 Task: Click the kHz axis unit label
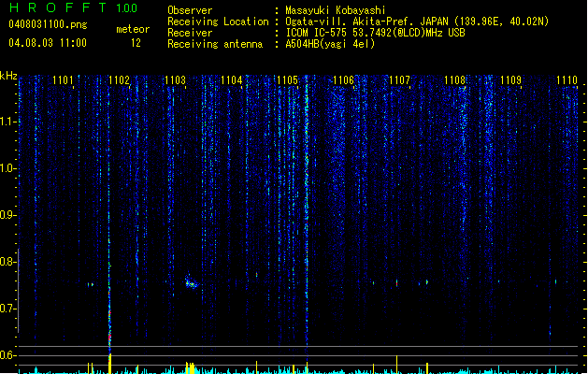(8, 76)
